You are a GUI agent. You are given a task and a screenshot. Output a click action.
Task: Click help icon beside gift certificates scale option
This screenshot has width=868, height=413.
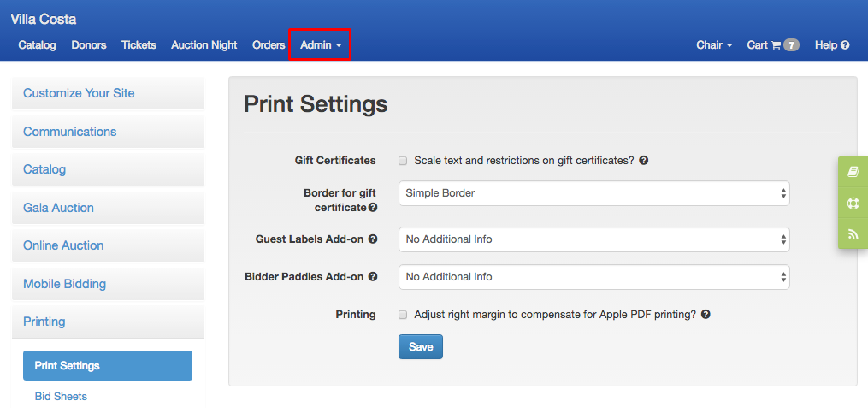pos(643,161)
